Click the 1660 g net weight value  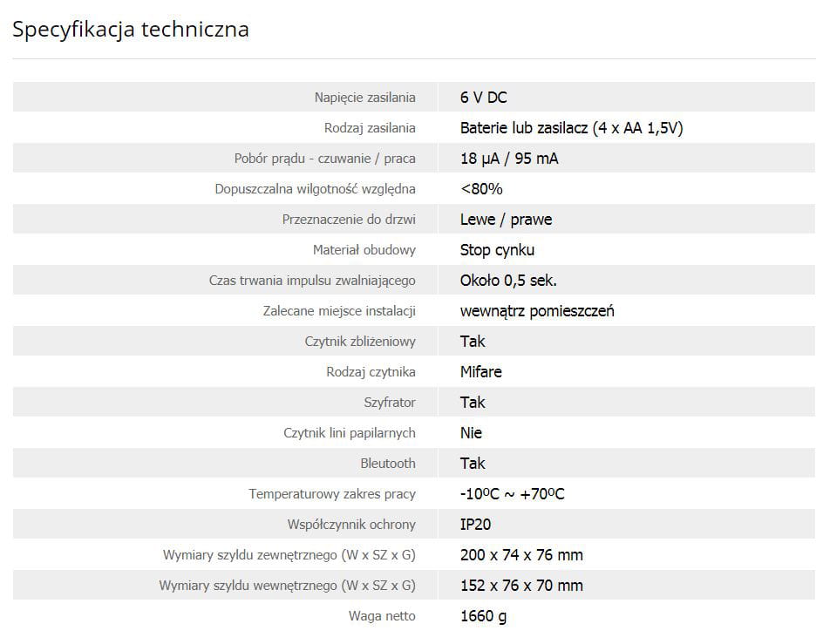click(x=483, y=616)
